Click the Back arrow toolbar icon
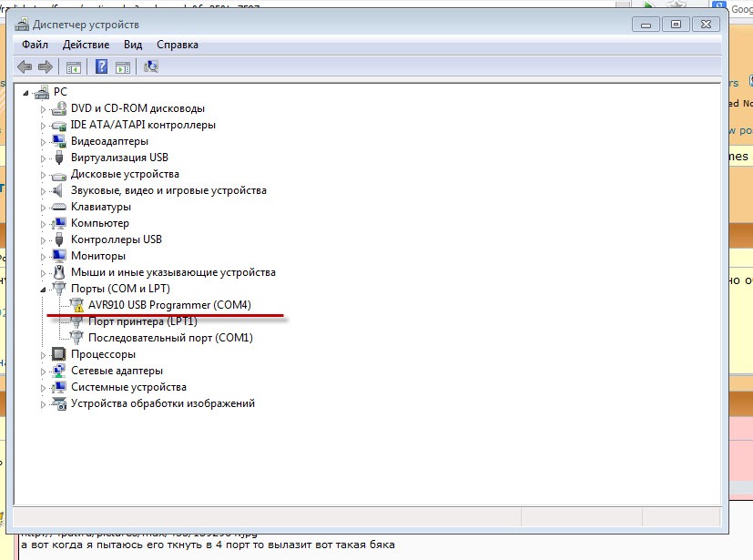Viewport: 753px width, 560px height. pos(25,66)
